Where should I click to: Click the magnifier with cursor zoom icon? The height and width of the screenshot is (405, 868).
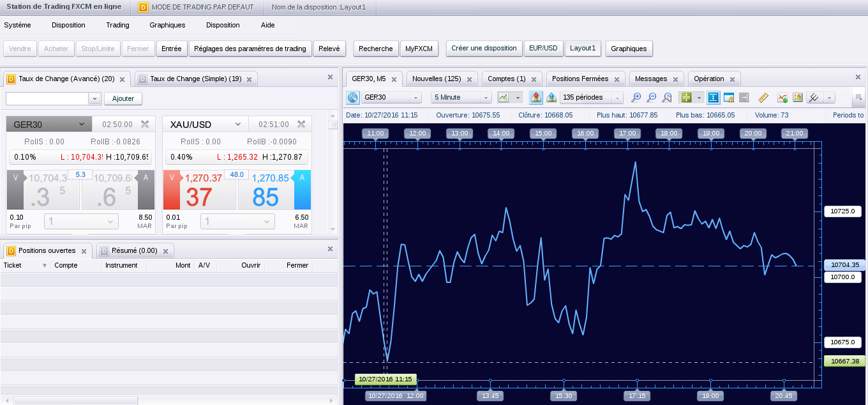click(667, 98)
